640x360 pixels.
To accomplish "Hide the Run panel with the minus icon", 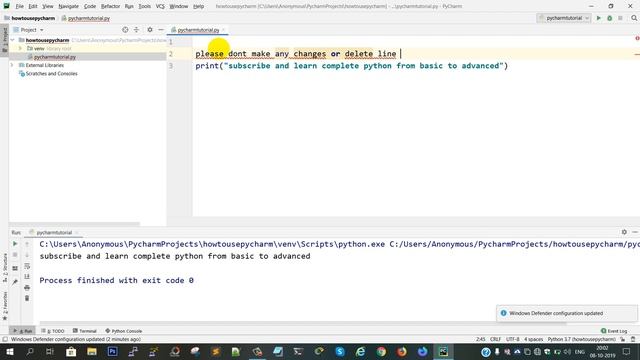I will (635, 232).
